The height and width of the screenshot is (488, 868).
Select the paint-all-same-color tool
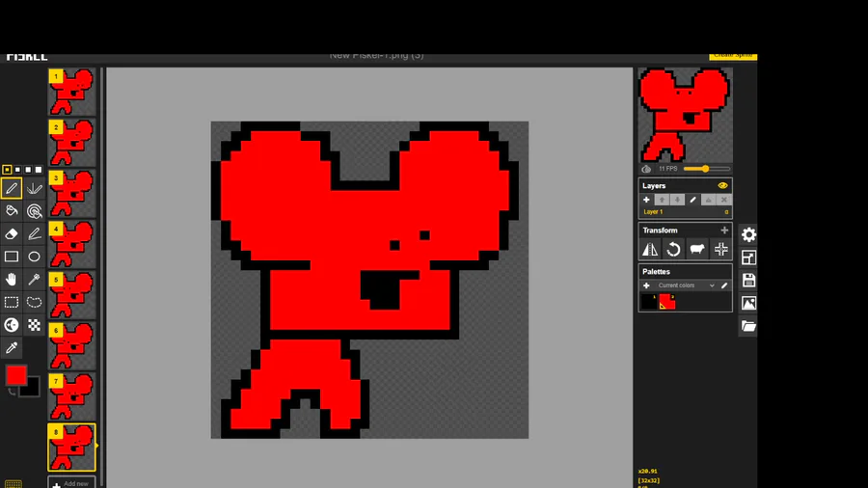point(35,211)
